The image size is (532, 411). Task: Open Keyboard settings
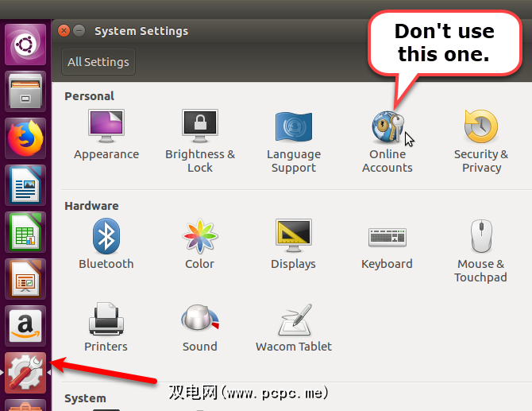tap(387, 248)
